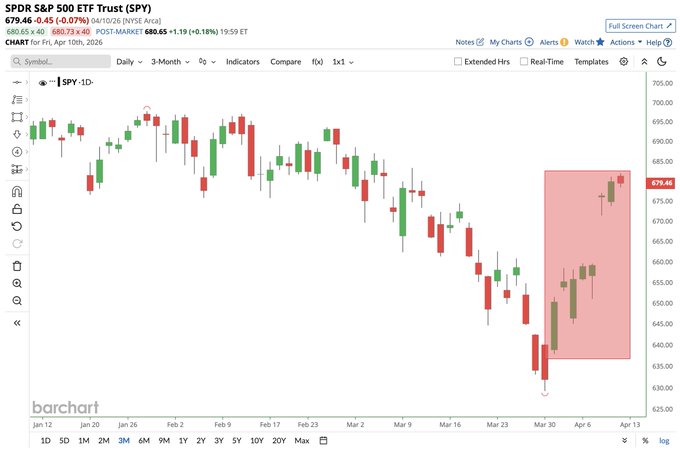The height and width of the screenshot is (452, 680).
Task: Expand the Actions dropdown menu
Action: (x=626, y=42)
